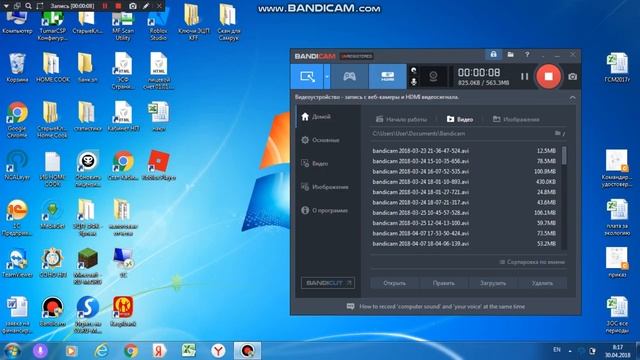The image size is (640, 360).
Task: Open the screen mode dropdown arrow
Action: [327, 76]
